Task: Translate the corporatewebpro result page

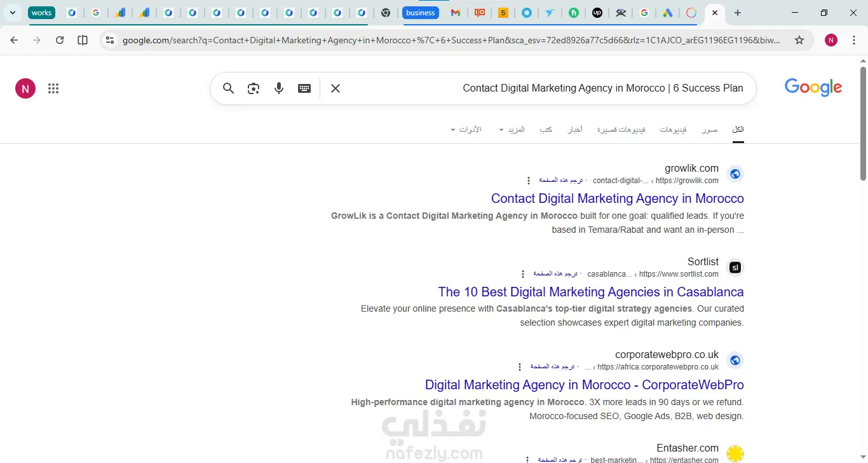Action: pyautogui.click(x=553, y=367)
